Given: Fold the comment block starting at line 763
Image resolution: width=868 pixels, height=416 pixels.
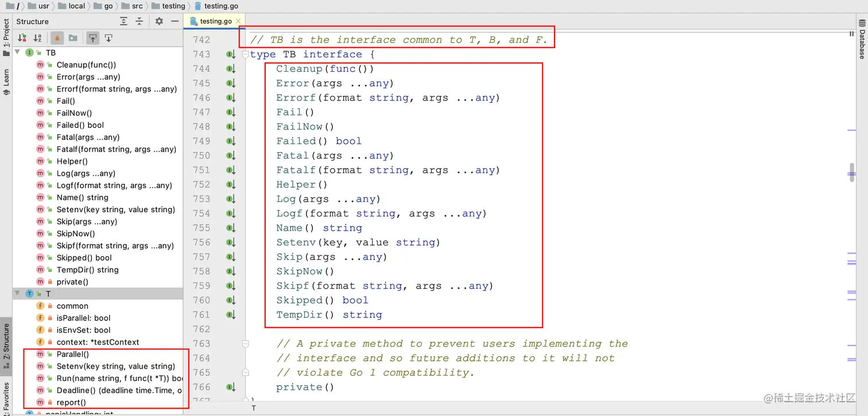Looking at the screenshot, I should pos(246,344).
